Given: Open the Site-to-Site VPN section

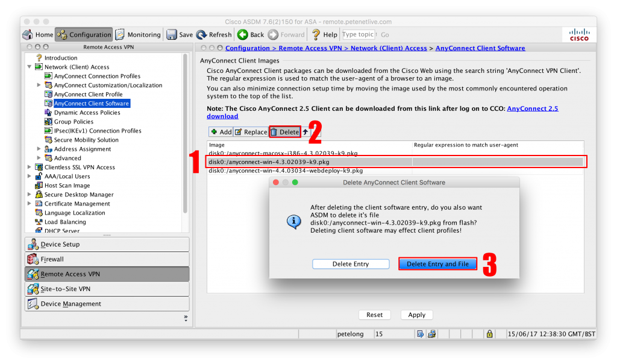Looking at the screenshot, I should click(x=107, y=289).
